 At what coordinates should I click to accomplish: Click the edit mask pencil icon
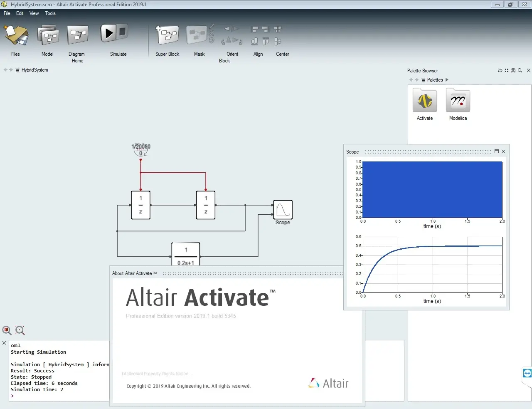coord(212,27)
